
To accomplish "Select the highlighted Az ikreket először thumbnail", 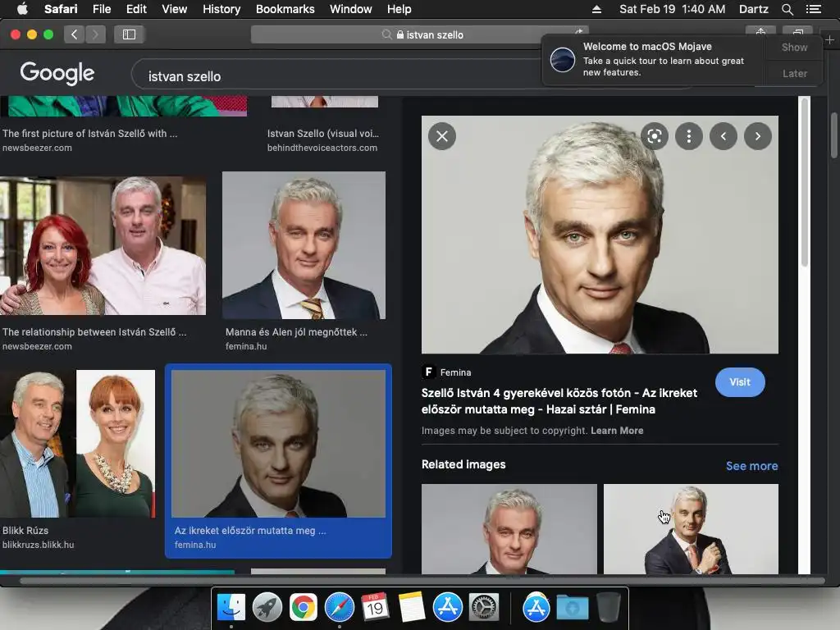I will 278,444.
